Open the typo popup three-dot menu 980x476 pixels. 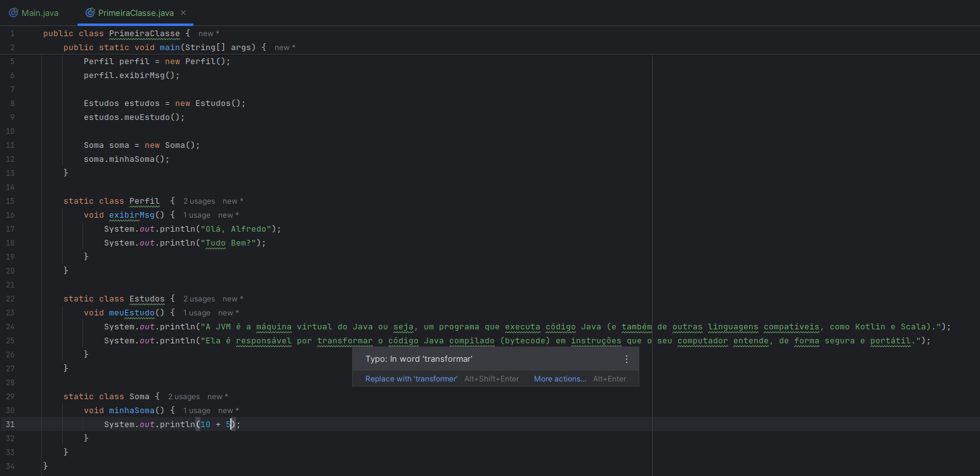pos(627,359)
